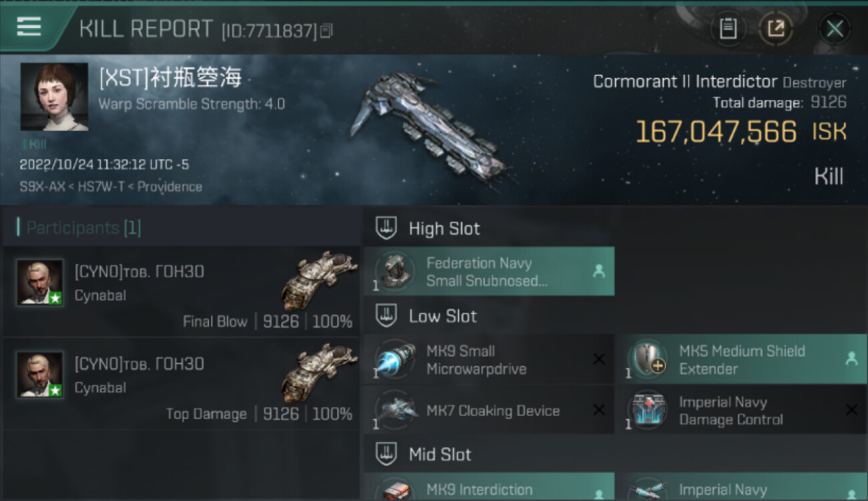Collapse the High Slot section
This screenshot has width=868, height=501.
386,228
